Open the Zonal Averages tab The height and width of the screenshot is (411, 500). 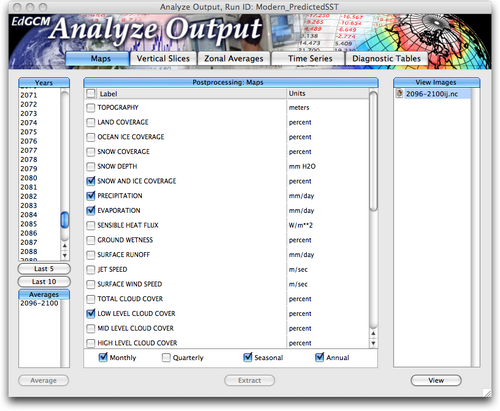pyautogui.click(x=234, y=58)
